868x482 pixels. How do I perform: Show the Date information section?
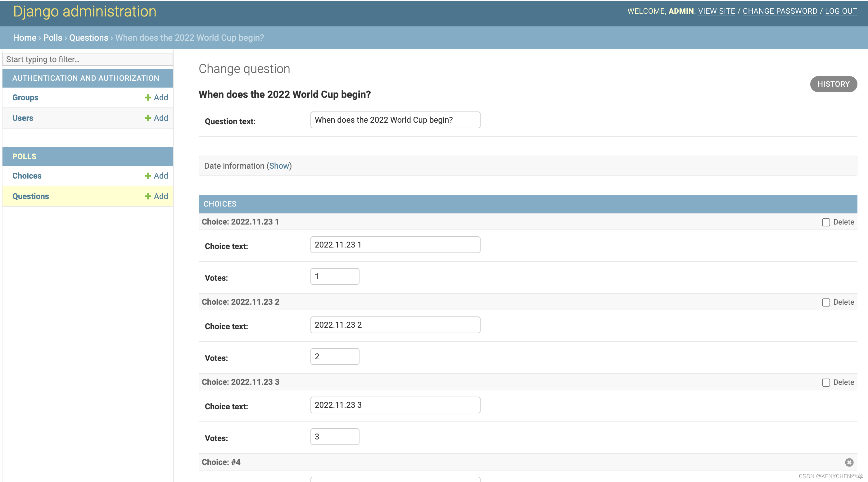point(279,166)
